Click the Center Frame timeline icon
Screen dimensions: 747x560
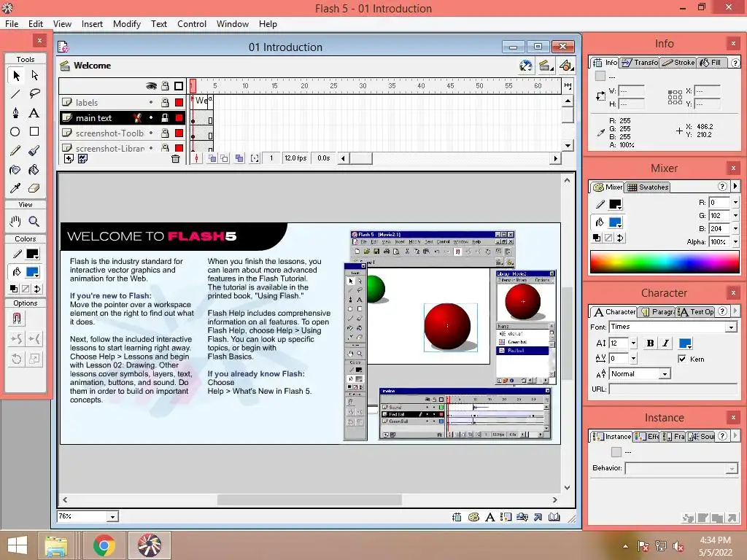point(197,158)
